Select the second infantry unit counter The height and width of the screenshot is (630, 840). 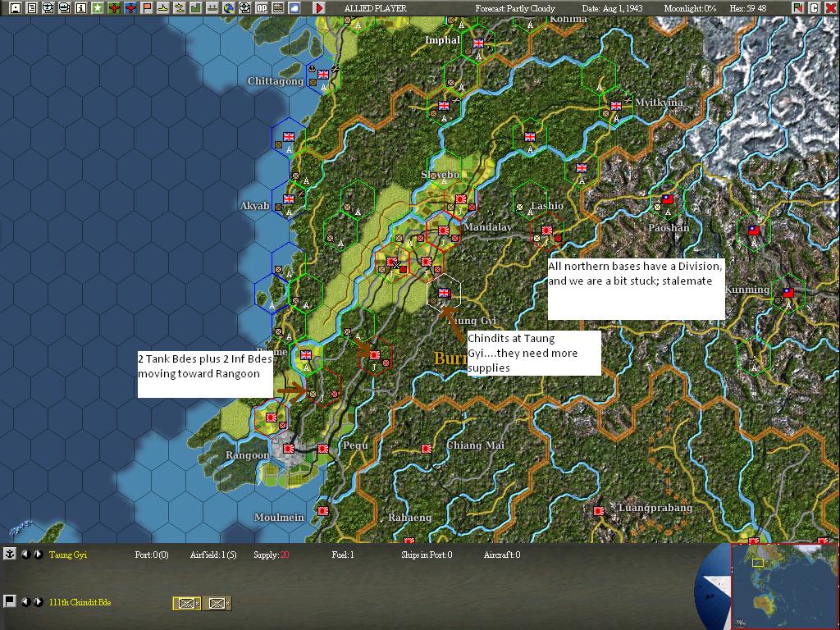[217, 603]
